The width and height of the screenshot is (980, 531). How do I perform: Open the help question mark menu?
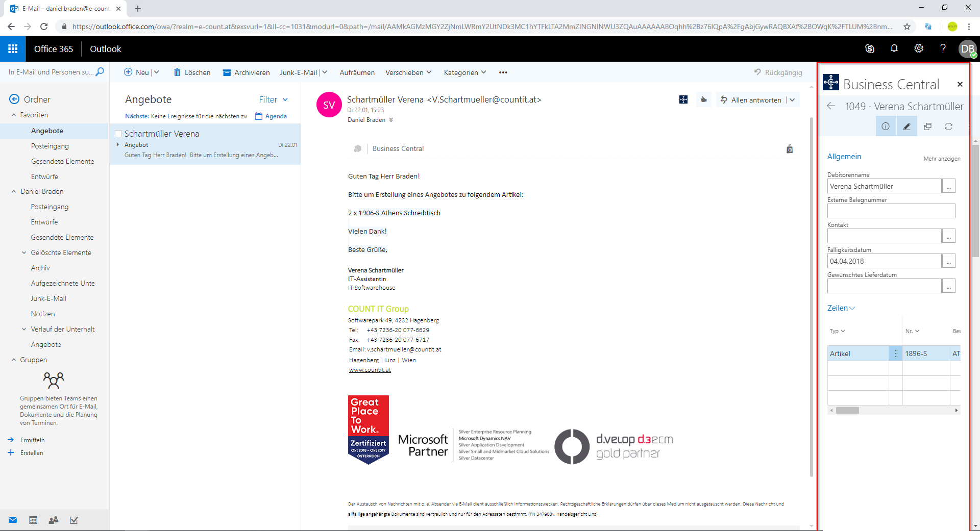tap(943, 48)
